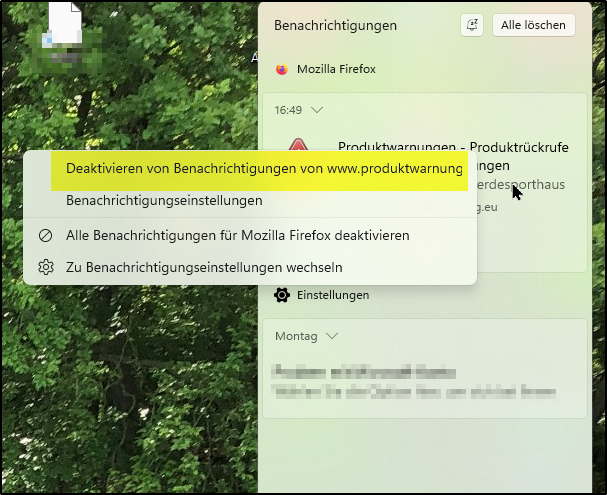Expand the Montag notification chevron
This screenshot has height=495, width=607.
332,336
